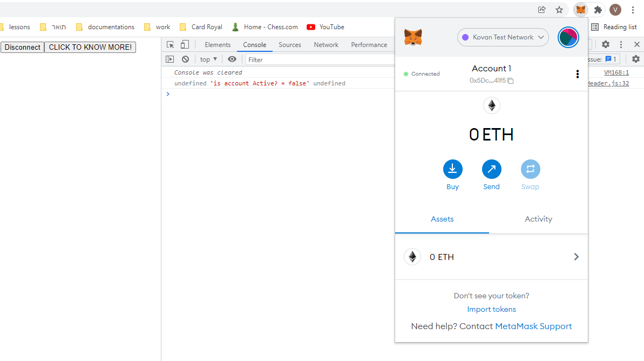Click the Send button in MetaMask

(492, 175)
